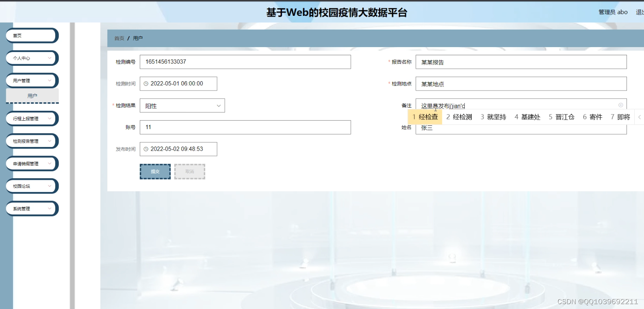The height and width of the screenshot is (309, 644).
Task: Click the clock icon in 发布时间
Action: [x=146, y=149]
